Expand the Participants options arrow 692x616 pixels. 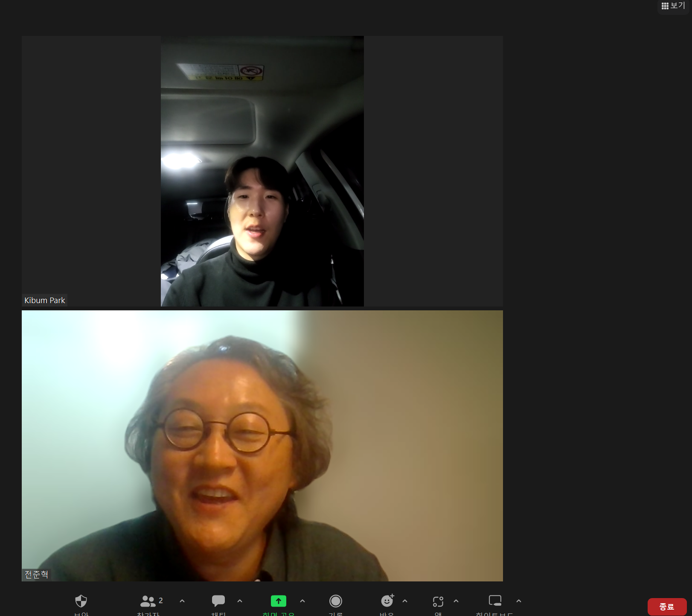click(182, 601)
